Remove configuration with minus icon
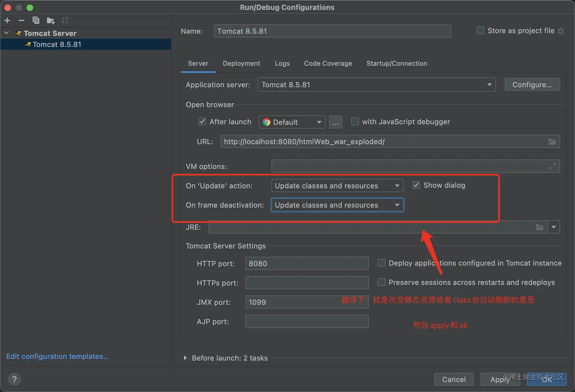 22,21
